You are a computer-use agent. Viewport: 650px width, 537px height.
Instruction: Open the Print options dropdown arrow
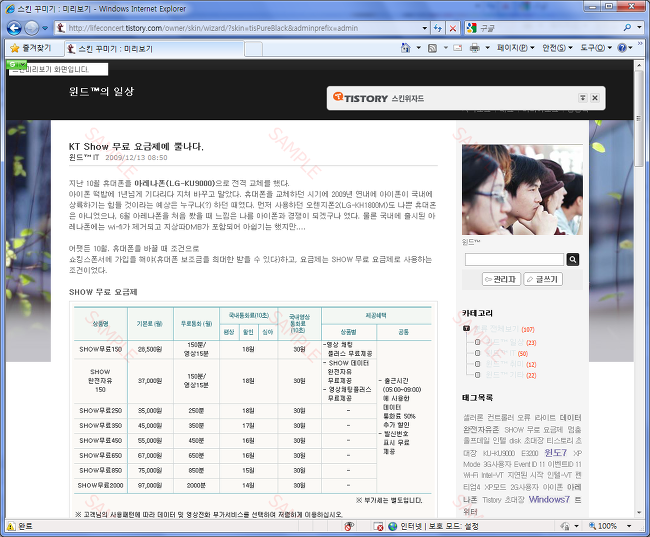click(487, 48)
